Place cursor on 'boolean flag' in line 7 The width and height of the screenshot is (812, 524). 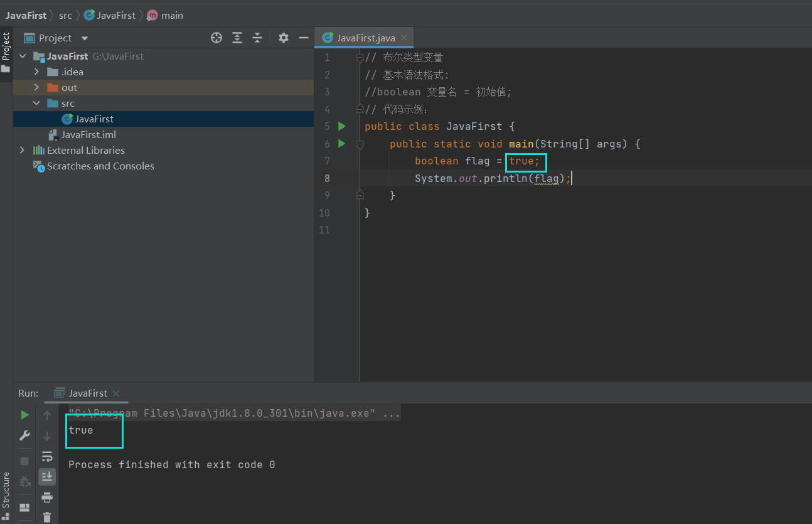click(452, 161)
